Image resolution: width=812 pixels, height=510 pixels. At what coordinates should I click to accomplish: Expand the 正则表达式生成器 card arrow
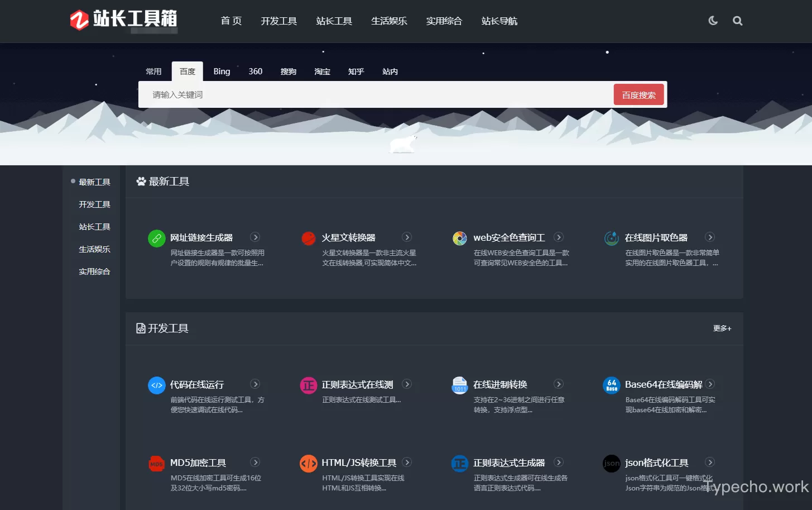[559, 463]
